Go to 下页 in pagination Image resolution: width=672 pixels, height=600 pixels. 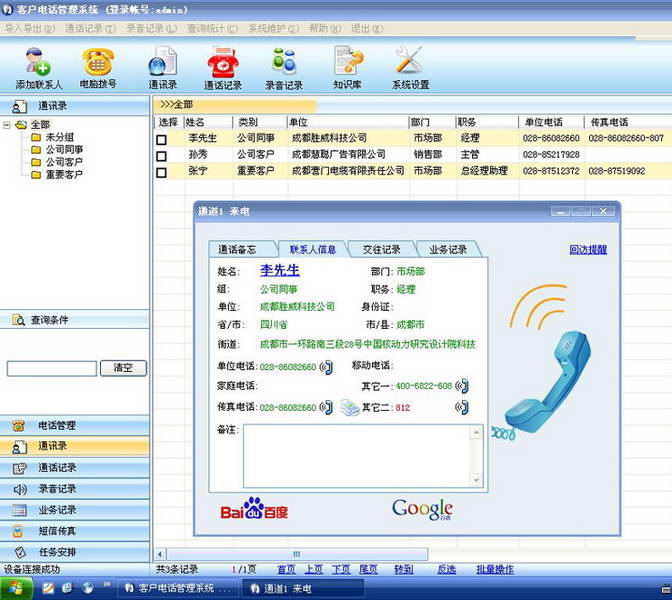[341, 570]
